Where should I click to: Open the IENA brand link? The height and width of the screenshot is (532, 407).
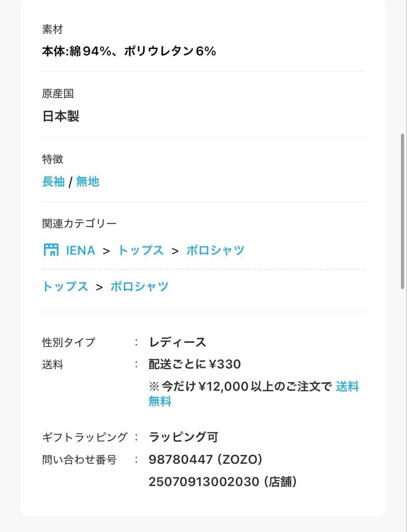click(x=80, y=250)
